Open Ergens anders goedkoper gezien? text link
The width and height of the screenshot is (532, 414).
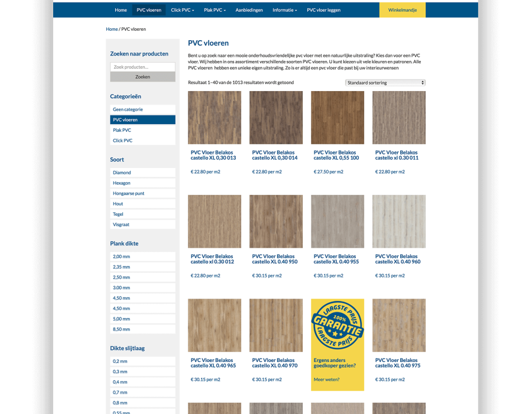(335, 363)
